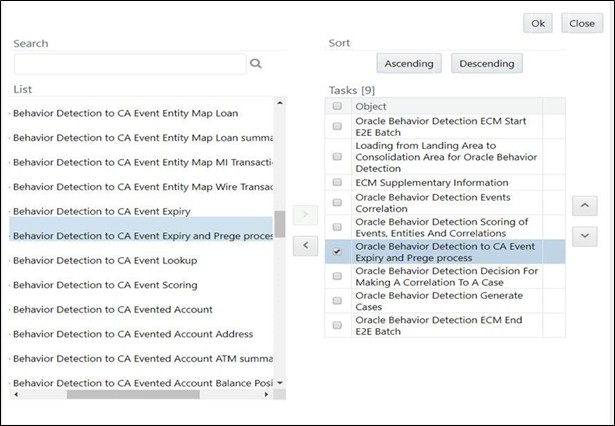This screenshot has width=615, height=426.
Task: Check the ECM End E2E Batch checkbox
Action: pyautogui.click(x=337, y=325)
